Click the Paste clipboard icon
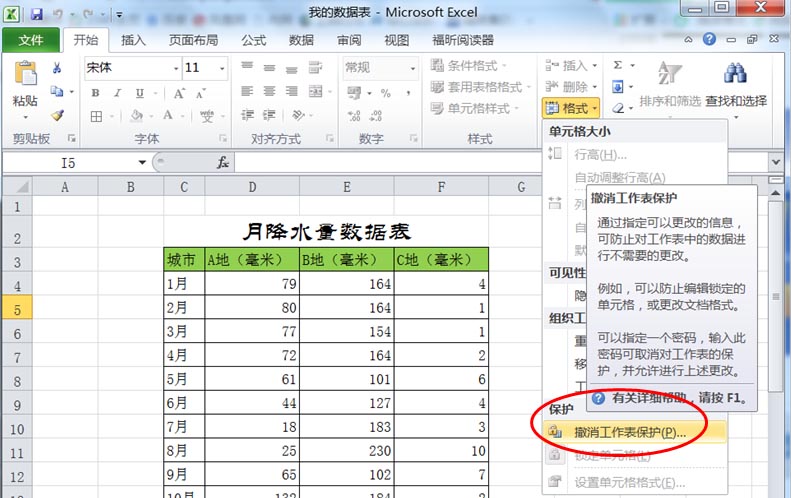The image size is (791, 498). (x=25, y=83)
